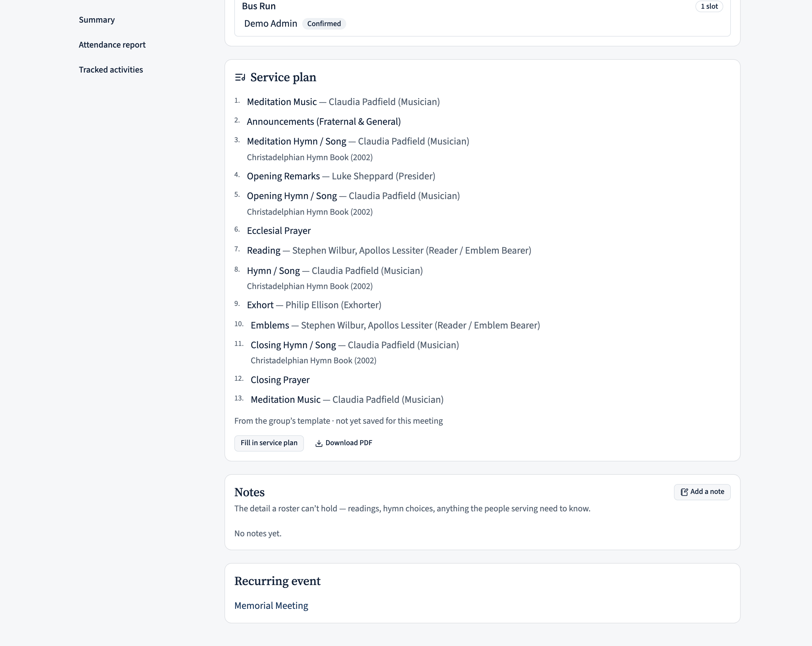Click Opening Remarks — Luke Sheppard item
Image resolution: width=812 pixels, height=646 pixels.
click(x=341, y=176)
